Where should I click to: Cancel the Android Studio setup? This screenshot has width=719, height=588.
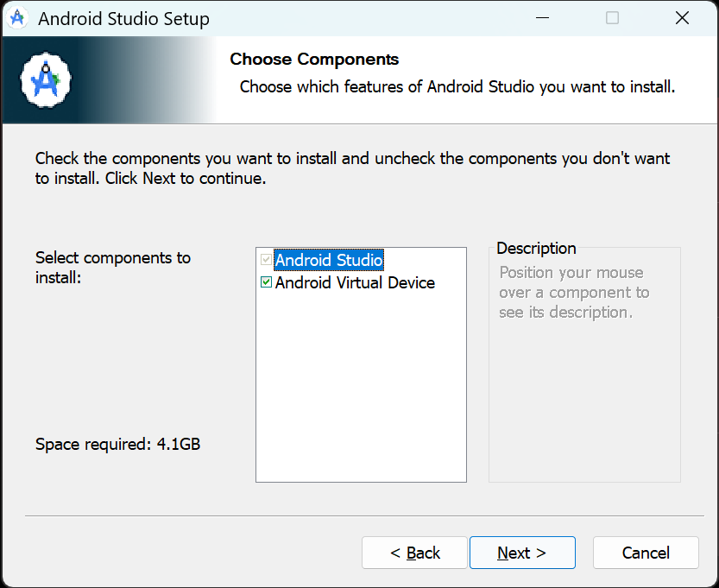[646, 553]
